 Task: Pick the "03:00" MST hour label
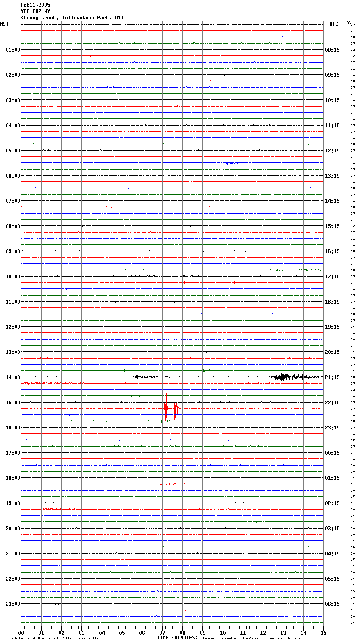point(13,100)
